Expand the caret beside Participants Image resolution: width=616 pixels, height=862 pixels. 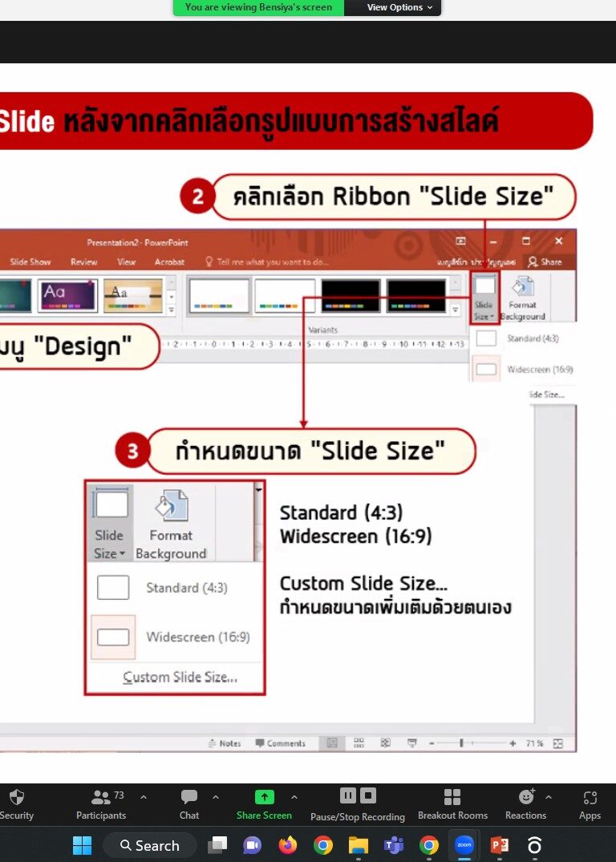pos(144,796)
